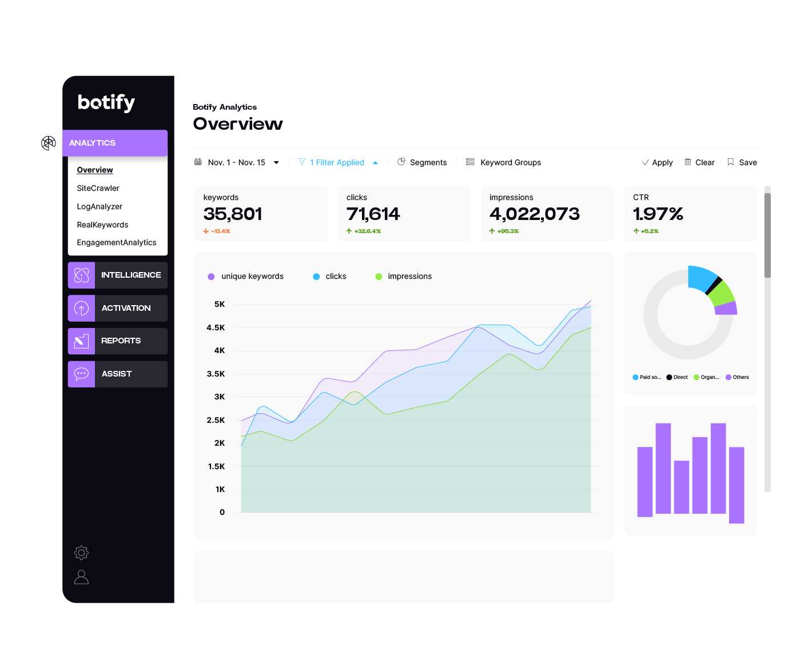
Task: Click the Botify logo in the sidebar
Action: tap(106, 102)
